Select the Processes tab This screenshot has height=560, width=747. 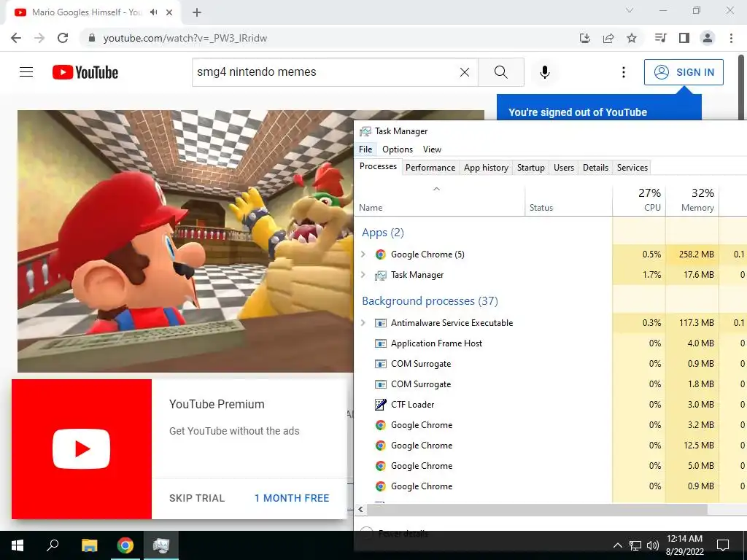point(379,166)
